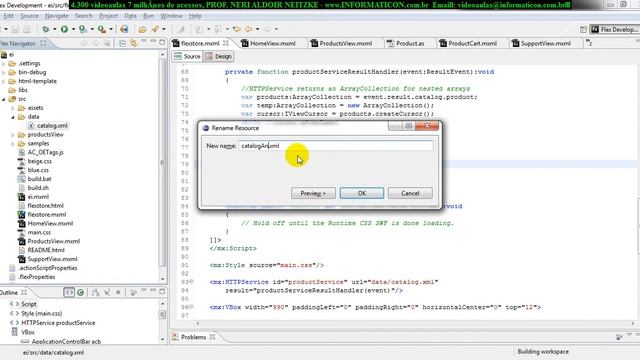Open the Profile dropdown arrow
Screen dimensions: 640x360
tap(92, 29)
